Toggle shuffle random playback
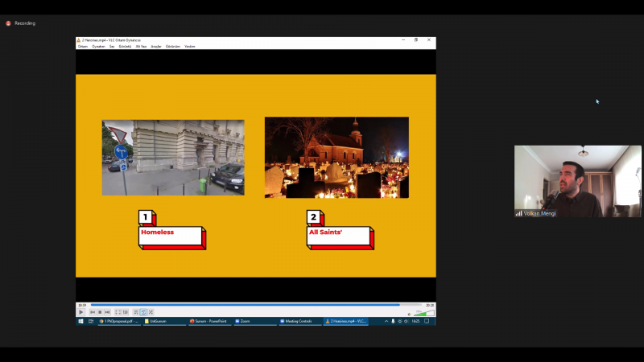 click(151, 312)
